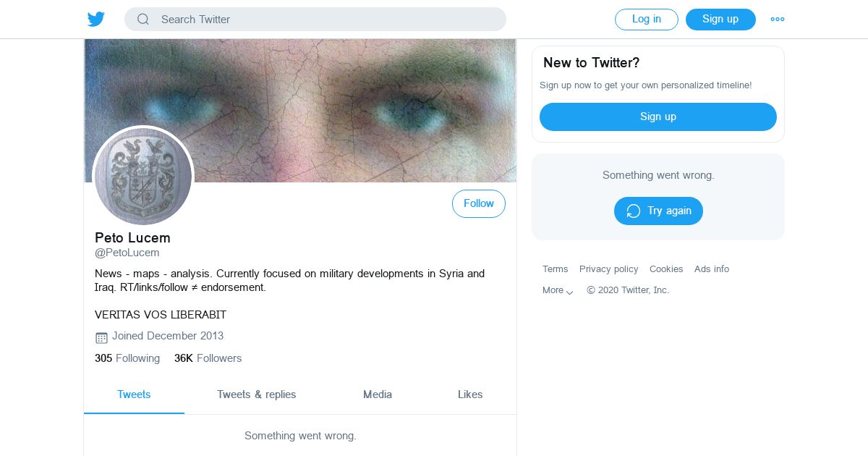Click the Log in button
The width and height of the screenshot is (868, 456).
click(647, 20)
